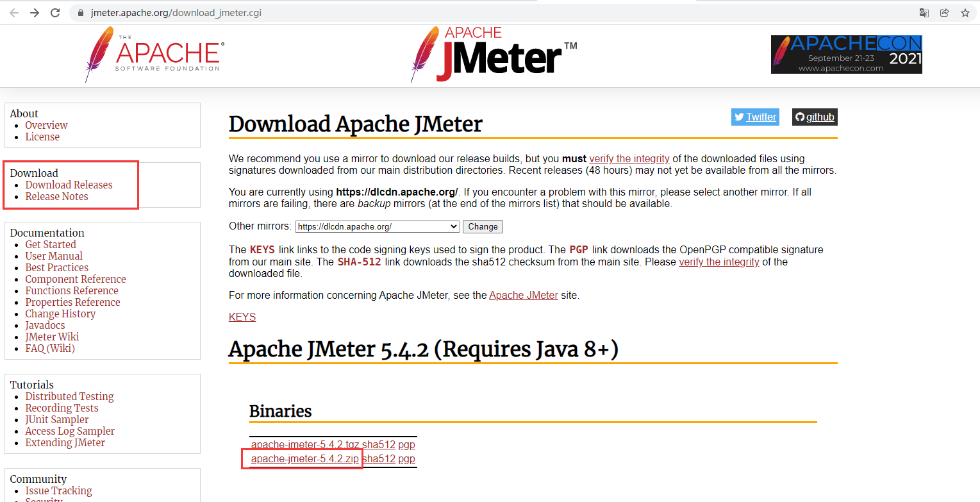Click 'verify the integrity' link after 'Please'
Viewport: 980px width, 502px height.
719,262
